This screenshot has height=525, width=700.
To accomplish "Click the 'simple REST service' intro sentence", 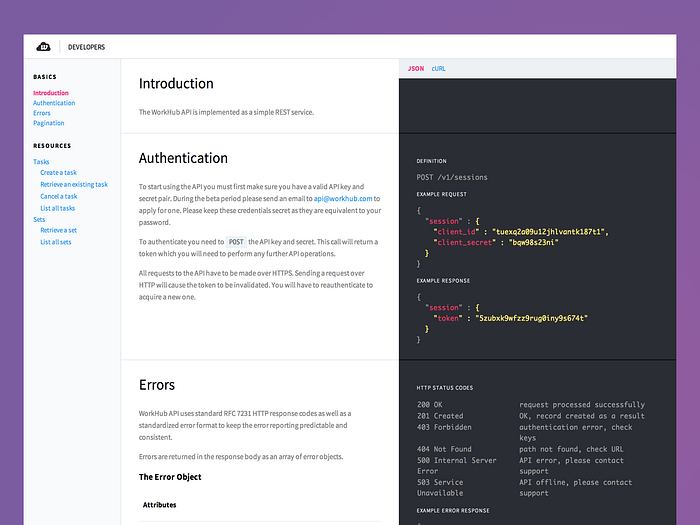I will tap(226, 112).
